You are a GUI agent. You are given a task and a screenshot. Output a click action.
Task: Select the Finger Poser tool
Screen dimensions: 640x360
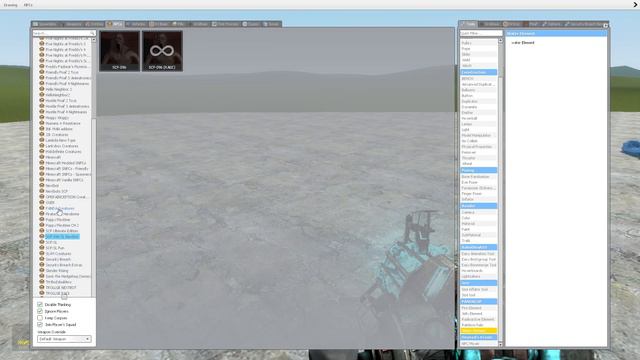tap(478, 193)
